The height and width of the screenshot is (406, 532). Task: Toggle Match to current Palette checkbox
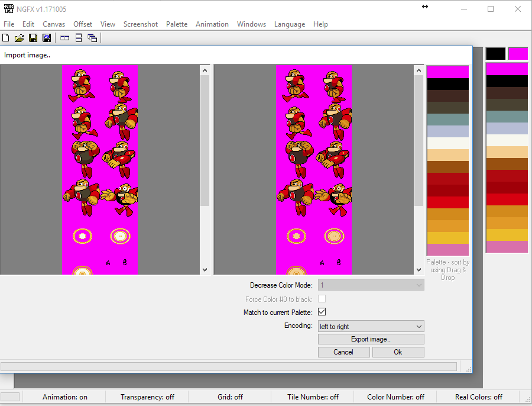coord(322,312)
